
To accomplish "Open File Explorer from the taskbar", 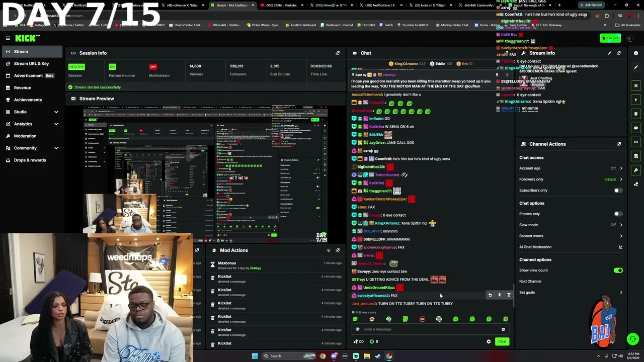I will click(x=367, y=356).
